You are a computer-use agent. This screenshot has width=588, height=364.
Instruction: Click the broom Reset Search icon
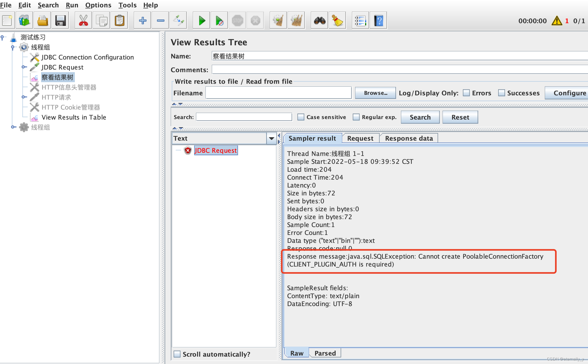coord(337,21)
